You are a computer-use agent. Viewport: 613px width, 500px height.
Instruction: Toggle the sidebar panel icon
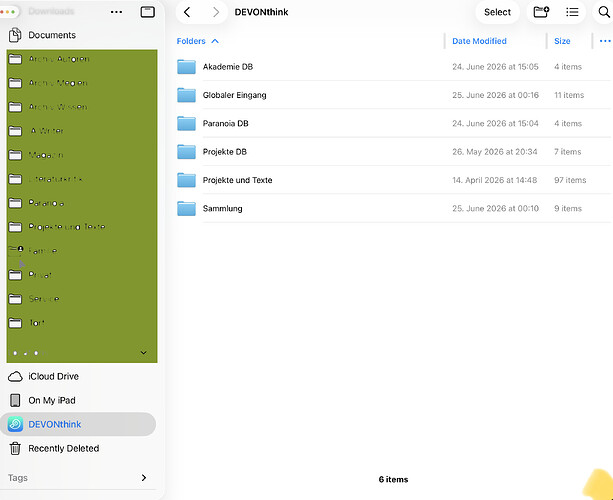coord(147,12)
